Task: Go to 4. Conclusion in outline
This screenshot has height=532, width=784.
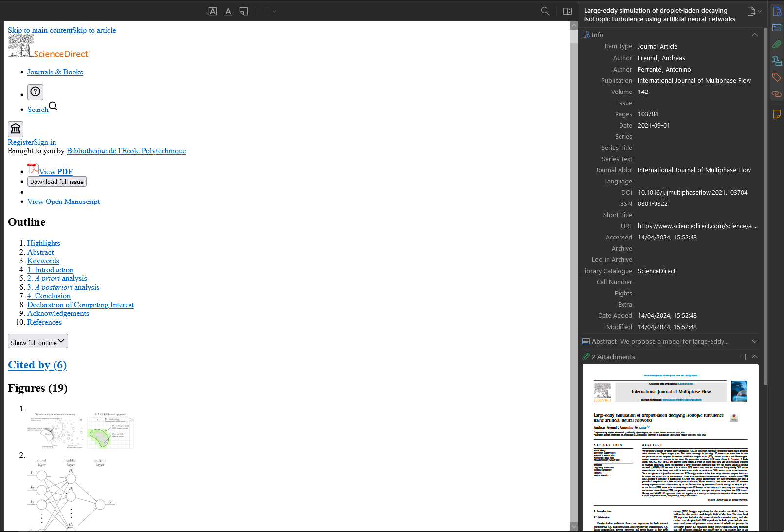Action: tap(49, 296)
